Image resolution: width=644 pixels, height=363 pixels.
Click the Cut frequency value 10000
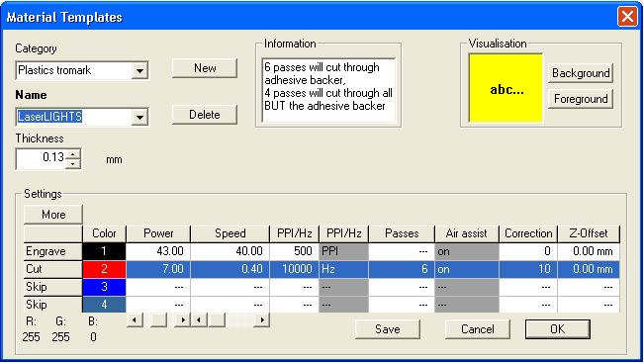click(294, 269)
